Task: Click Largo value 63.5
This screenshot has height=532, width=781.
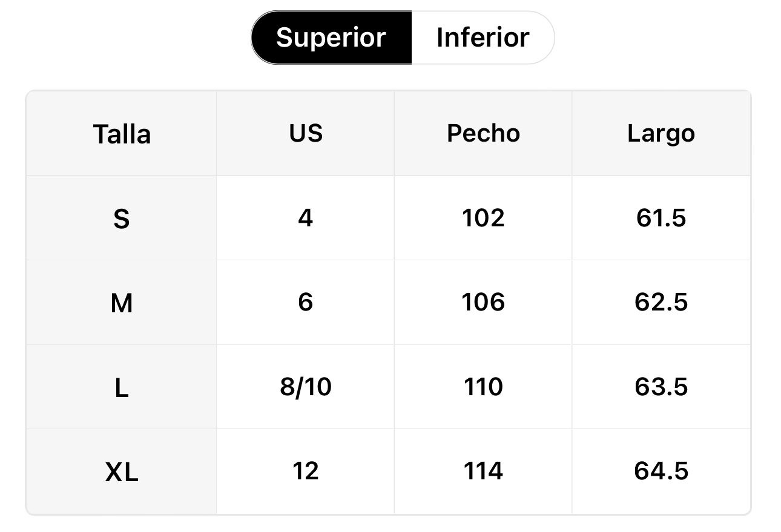Action: pyautogui.click(x=661, y=387)
